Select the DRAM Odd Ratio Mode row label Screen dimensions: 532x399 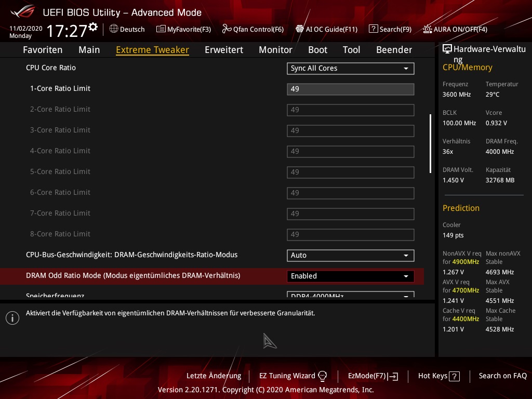133,275
